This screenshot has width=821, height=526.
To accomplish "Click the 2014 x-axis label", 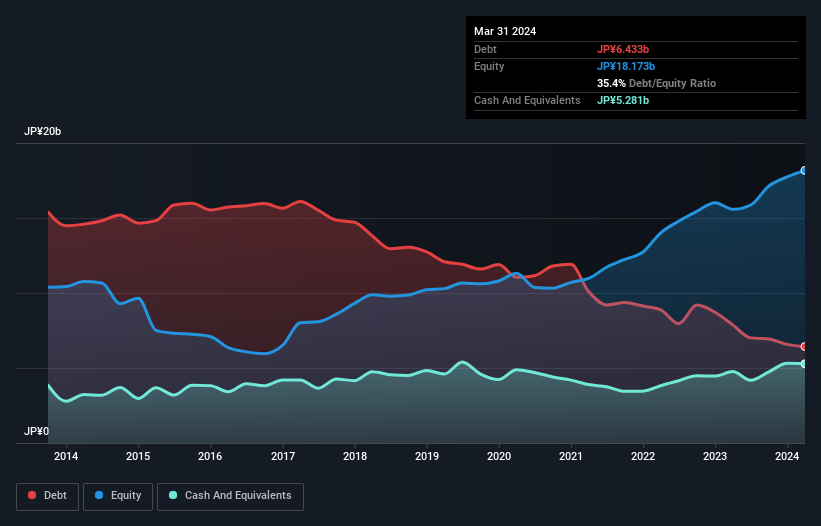I will pyautogui.click(x=66, y=456).
